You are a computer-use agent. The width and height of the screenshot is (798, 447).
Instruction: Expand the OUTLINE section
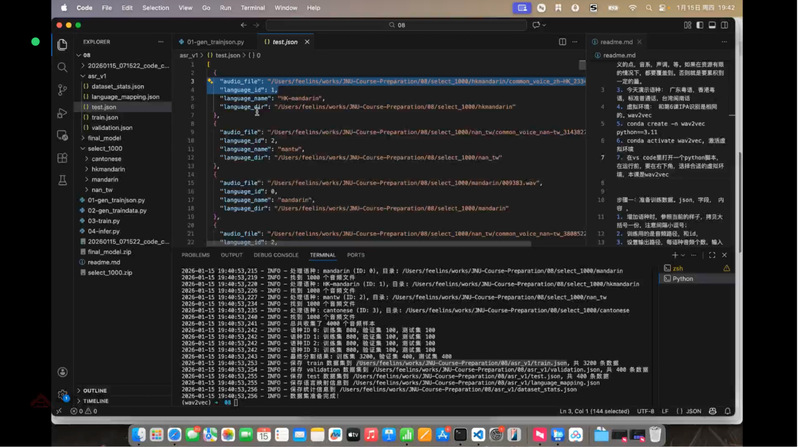click(x=95, y=391)
